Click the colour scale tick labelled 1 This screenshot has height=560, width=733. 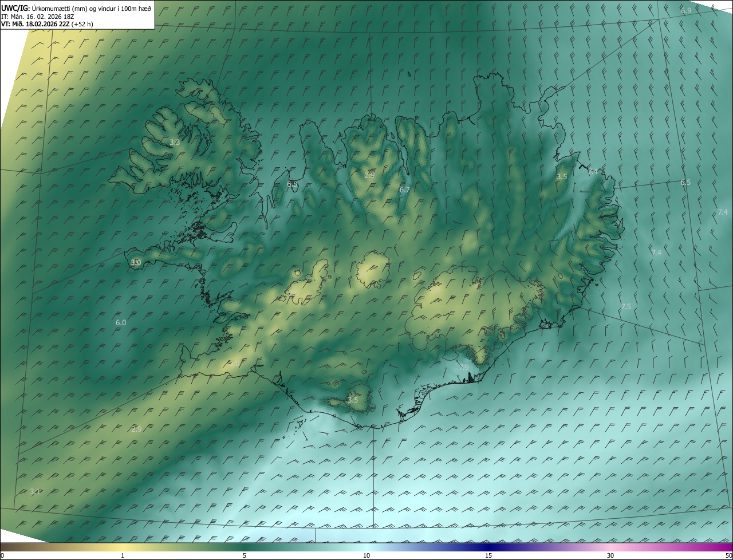click(123, 555)
